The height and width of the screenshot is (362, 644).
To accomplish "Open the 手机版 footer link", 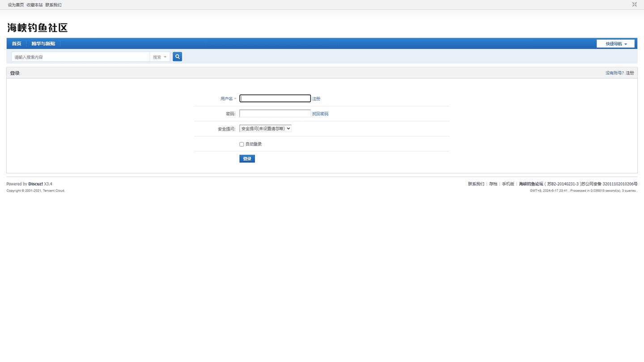I will [508, 184].
